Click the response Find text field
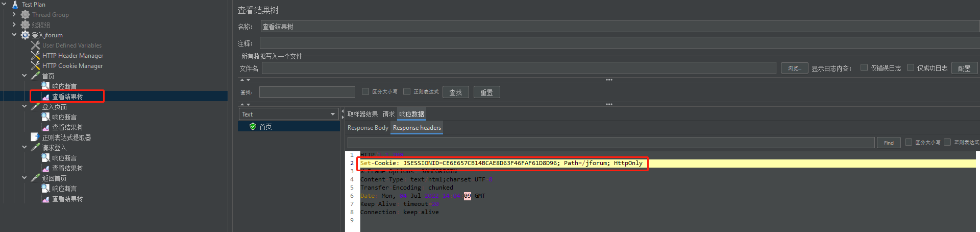 pos(611,143)
